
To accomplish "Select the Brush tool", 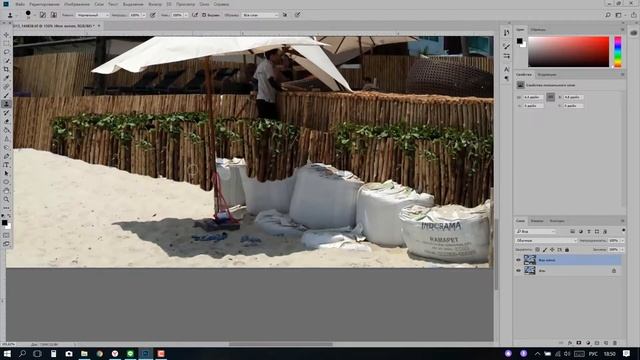I will 6,96.
